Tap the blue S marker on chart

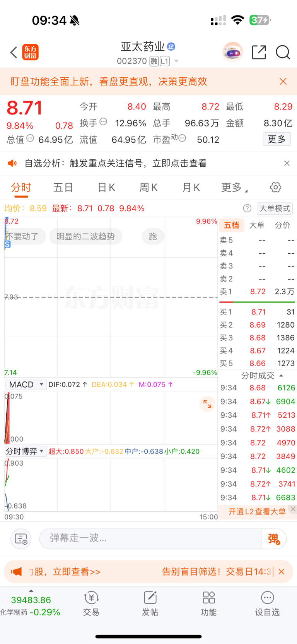point(7,244)
